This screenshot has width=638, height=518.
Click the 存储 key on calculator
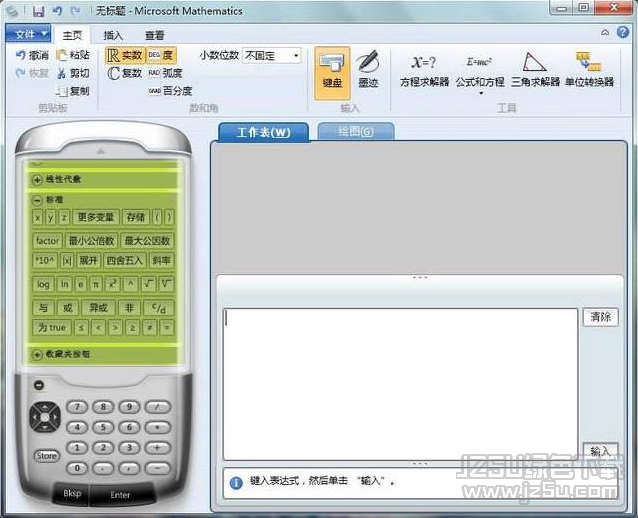click(135, 217)
